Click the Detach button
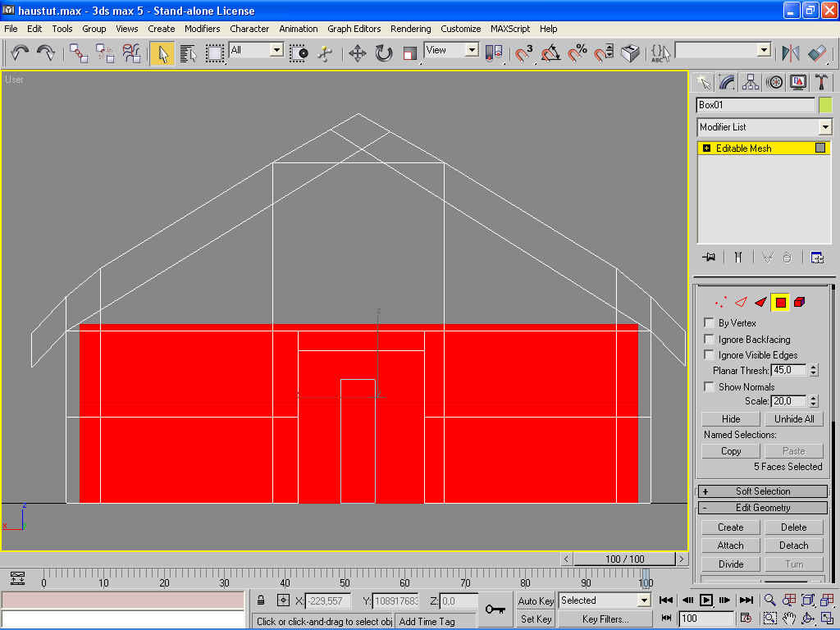Screen dimensions: 840x630 coord(794,546)
